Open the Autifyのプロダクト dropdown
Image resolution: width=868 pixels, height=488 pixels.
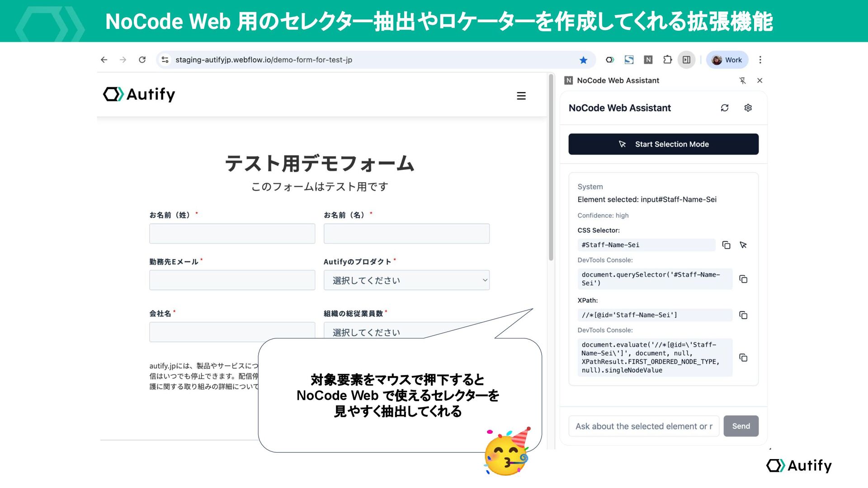406,280
